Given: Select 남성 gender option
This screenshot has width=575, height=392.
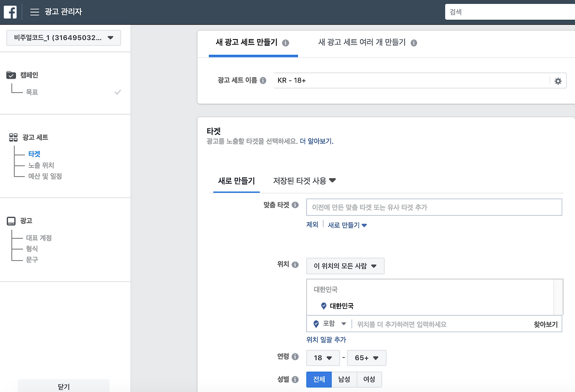Looking at the screenshot, I should (344, 379).
